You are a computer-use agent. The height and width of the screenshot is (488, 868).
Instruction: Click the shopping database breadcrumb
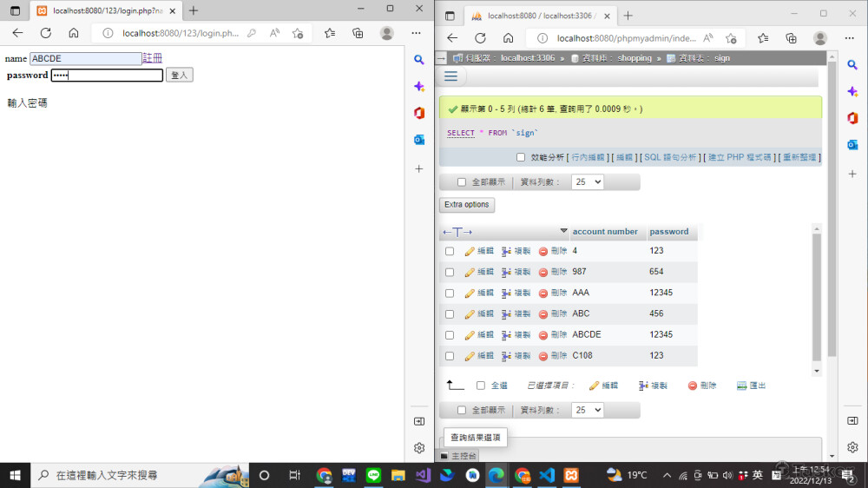634,58
